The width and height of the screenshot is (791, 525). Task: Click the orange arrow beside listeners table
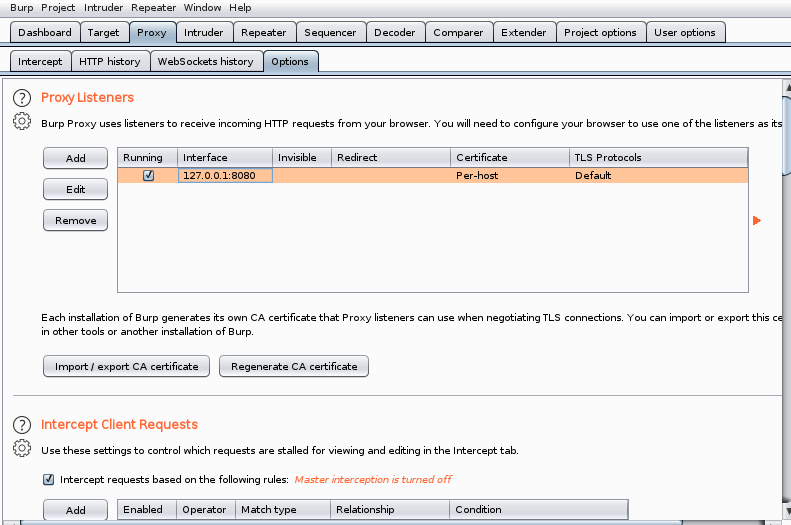pyautogui.click(x=757, y=220)
